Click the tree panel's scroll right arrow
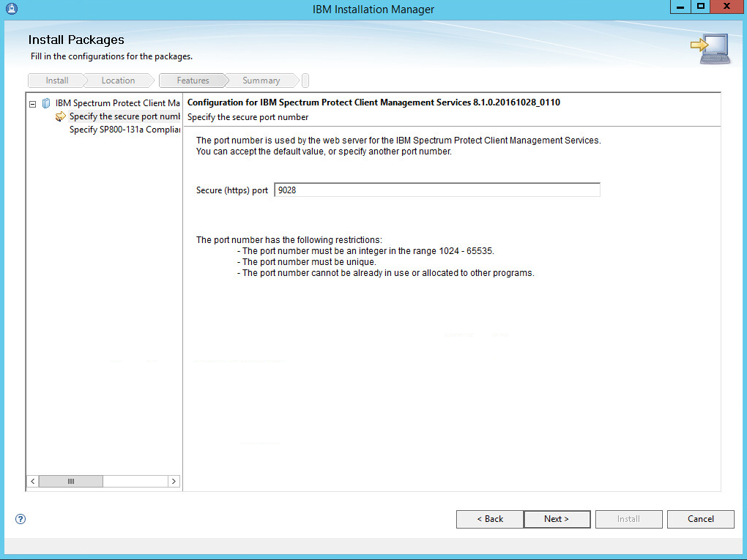Image resolution: width=747 pixels, height=560 pixels. click(x=174, y=481)
